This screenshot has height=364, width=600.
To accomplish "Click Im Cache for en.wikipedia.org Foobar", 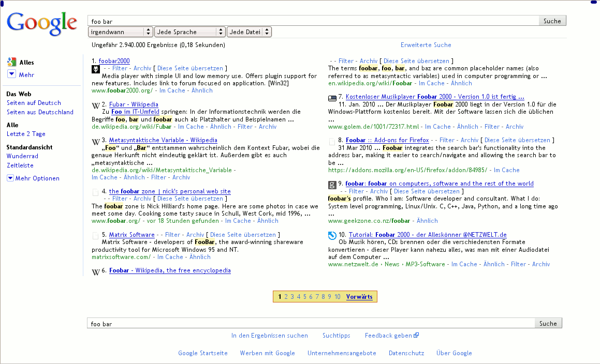I will (x=432, y=83).
